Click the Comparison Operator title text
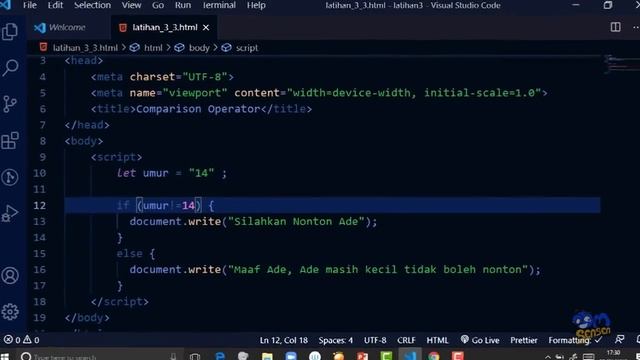The image size is (640, 360). point(198,109)
